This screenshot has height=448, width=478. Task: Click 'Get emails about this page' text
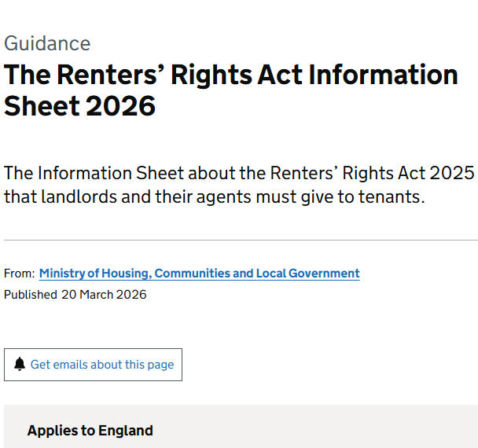point(102,365)
